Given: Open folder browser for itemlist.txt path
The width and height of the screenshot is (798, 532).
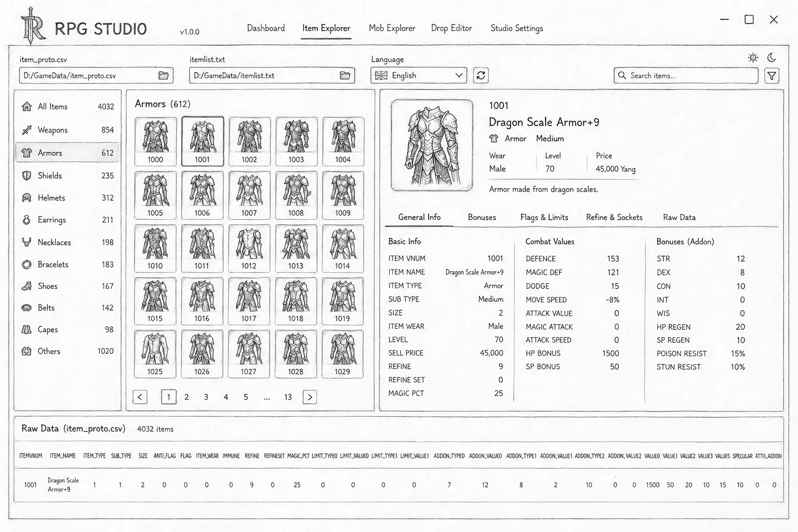Looking at the screenshot, I should point(345,76).
